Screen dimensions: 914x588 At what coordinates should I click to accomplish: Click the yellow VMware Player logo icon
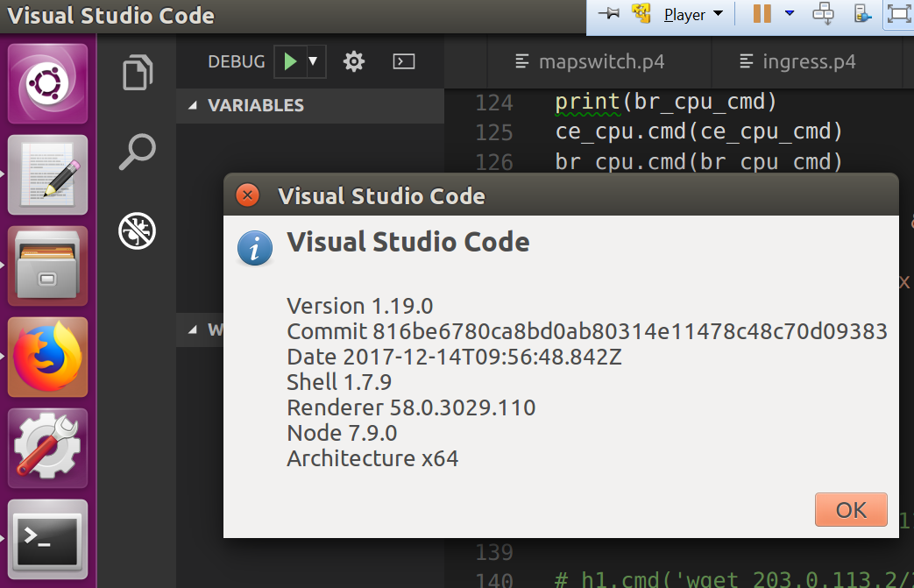pos(641,13)
